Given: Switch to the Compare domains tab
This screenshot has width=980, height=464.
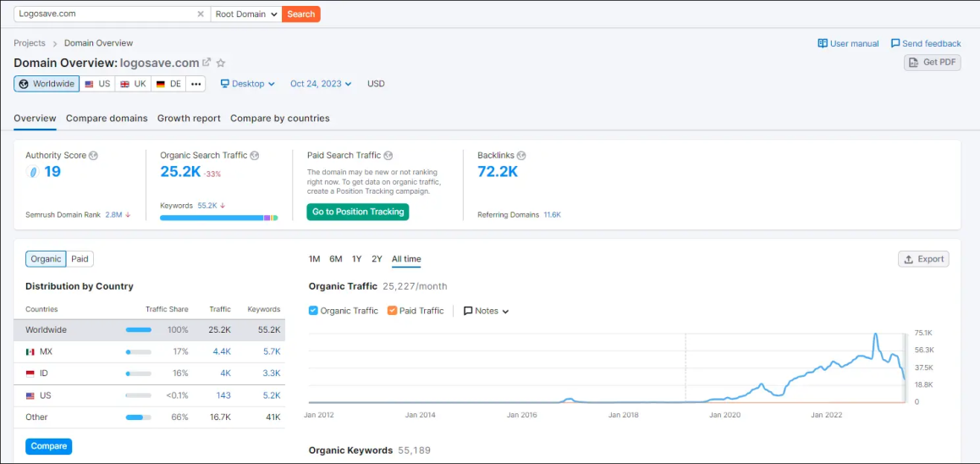Looking at the screenshot, I should click(107, 119).
